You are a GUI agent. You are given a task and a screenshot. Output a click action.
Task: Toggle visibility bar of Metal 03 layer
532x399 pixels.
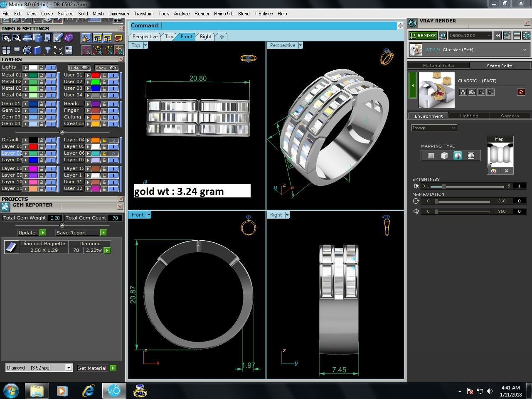coord(51,89)
